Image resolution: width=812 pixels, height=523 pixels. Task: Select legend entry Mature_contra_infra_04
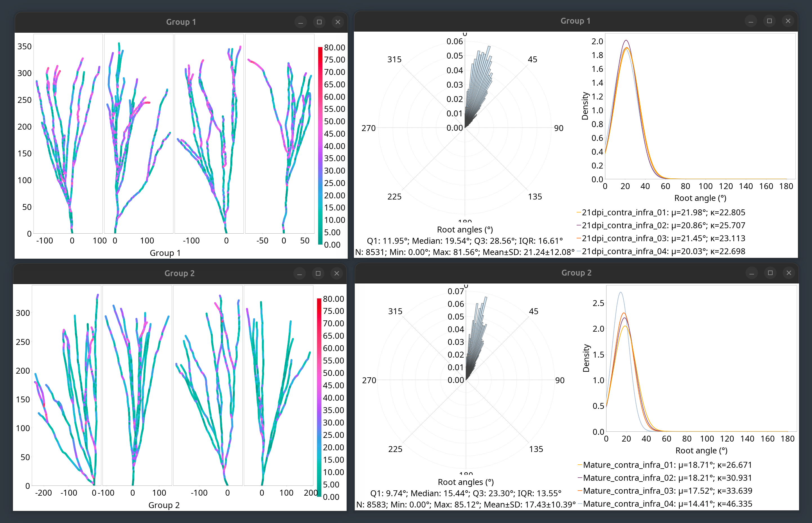[x=665, y=504]
